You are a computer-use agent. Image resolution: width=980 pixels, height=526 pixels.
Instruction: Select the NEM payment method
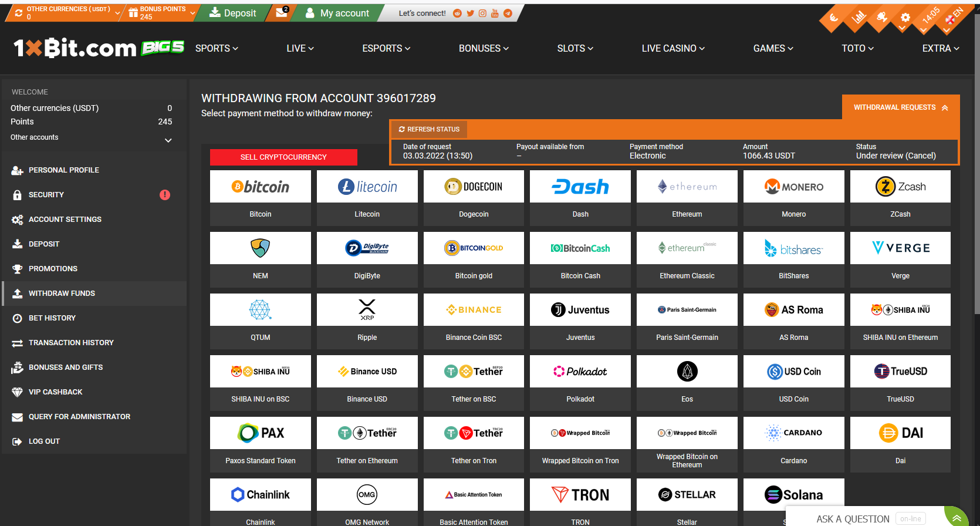coord(261,259)
